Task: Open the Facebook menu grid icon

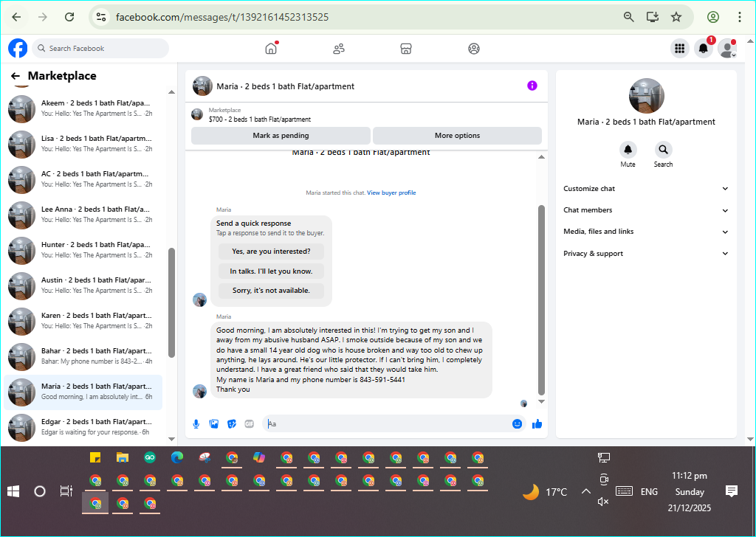Action: click(x=680, y=49)
